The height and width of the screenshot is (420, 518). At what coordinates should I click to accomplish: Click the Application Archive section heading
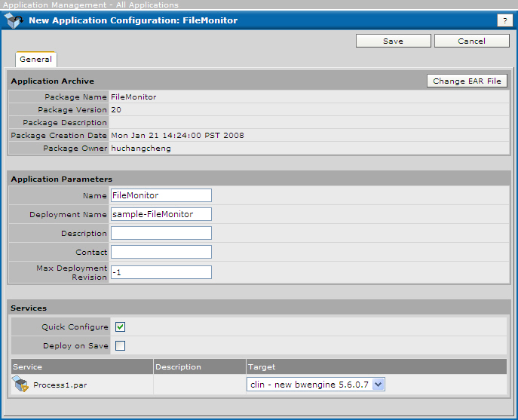pos(53,81)
